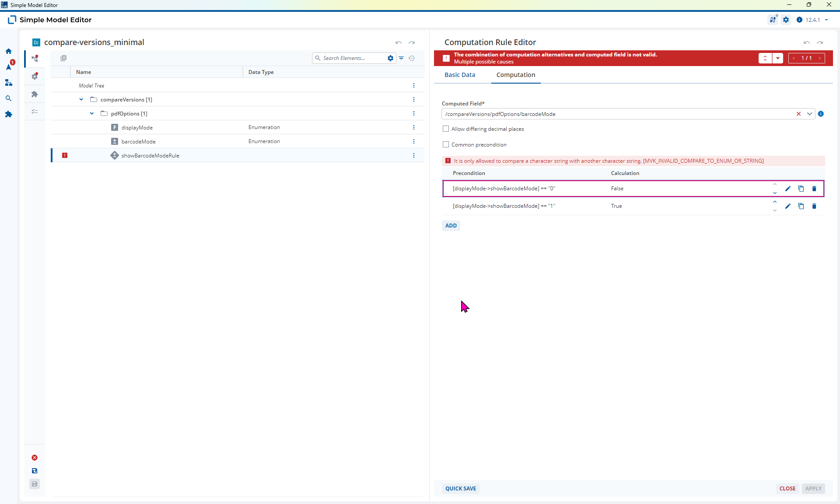The image size is (840, 504).
Task: Open the displayMode row menu
Action: pos(413,127)
